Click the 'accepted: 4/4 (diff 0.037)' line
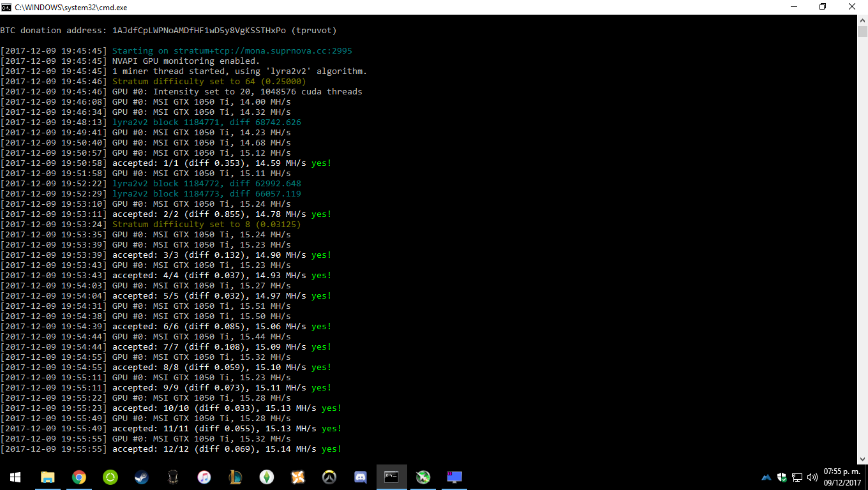868x490 pixels. pyautogui.click(x=166, y=276)
